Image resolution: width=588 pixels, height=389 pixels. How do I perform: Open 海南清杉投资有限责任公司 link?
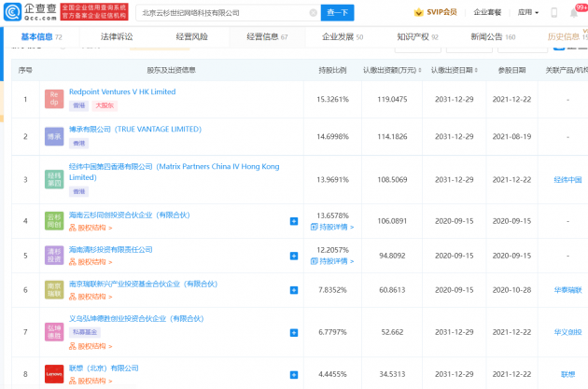pyautogui.click(x=111, y=250)
